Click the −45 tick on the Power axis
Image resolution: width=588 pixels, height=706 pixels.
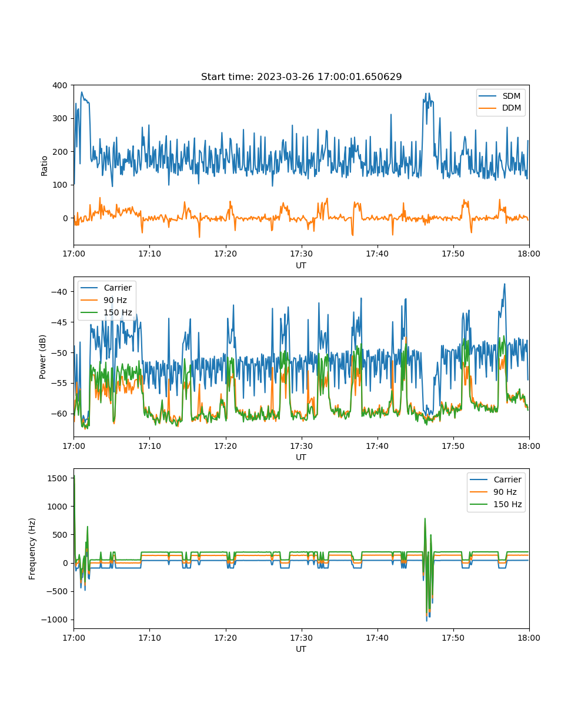point(60,322)
